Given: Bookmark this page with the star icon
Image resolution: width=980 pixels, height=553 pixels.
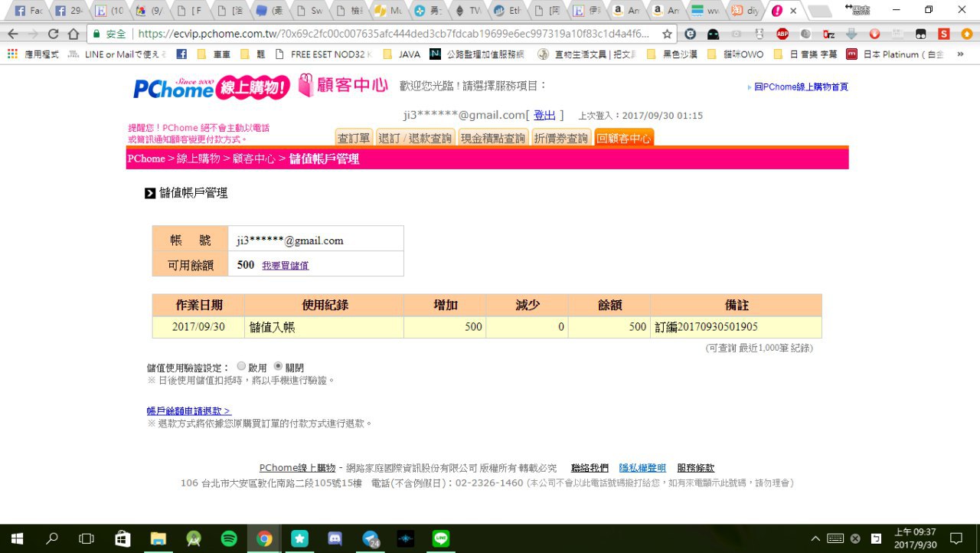Looking at the screenshot, I should 667,34.
